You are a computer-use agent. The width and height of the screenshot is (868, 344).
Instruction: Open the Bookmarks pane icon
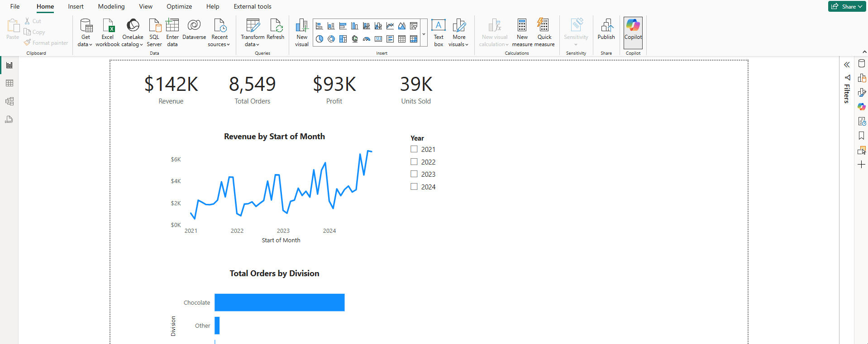[862, 136]
